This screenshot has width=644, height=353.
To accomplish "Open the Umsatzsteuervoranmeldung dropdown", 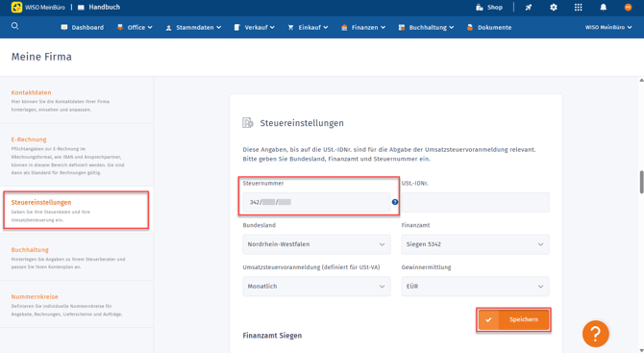I will pyautogui.click(x=316, y=286).
